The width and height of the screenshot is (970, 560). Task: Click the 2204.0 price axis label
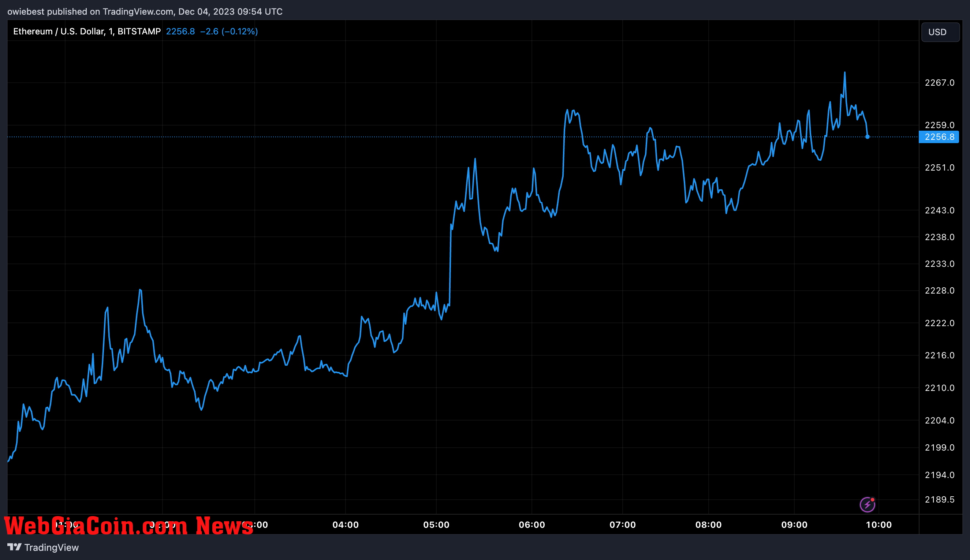[939, 421]
